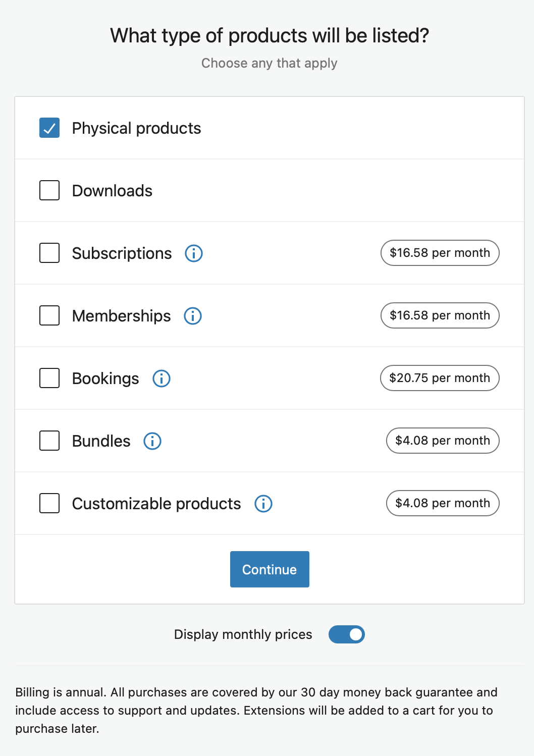Click the Continue button
This screenshot has height=756, width=534.
tap(270, 569)
